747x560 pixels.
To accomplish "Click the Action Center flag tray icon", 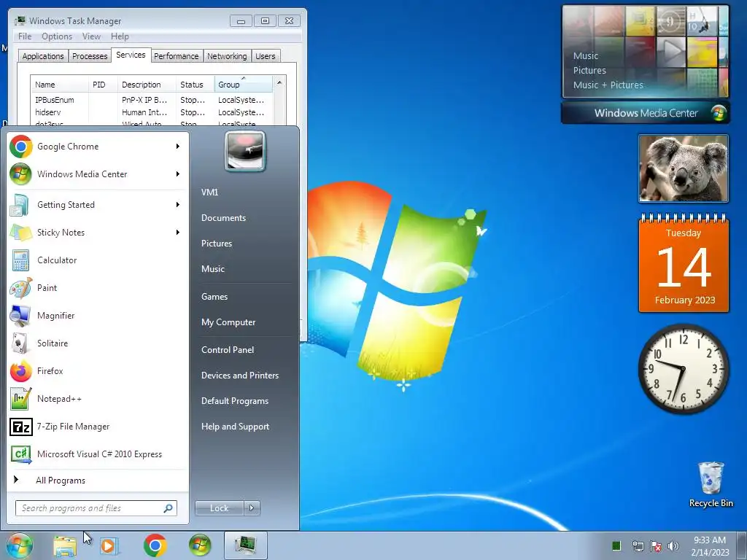I will 656,546.
